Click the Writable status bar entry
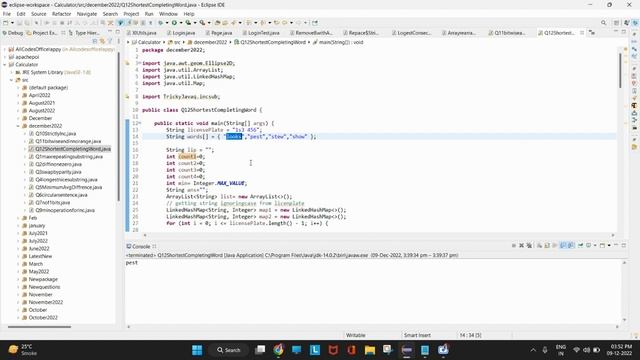The image size is (640, 360). 356,335
